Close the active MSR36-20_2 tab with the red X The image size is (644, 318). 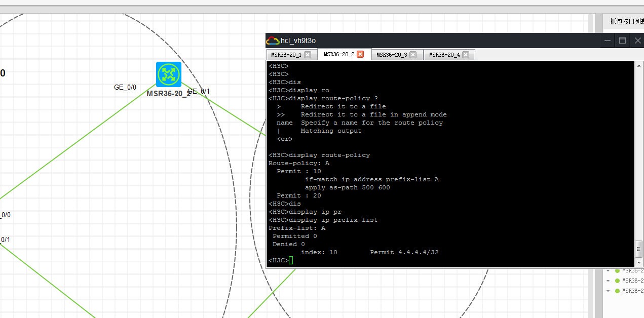click(360, 54)
